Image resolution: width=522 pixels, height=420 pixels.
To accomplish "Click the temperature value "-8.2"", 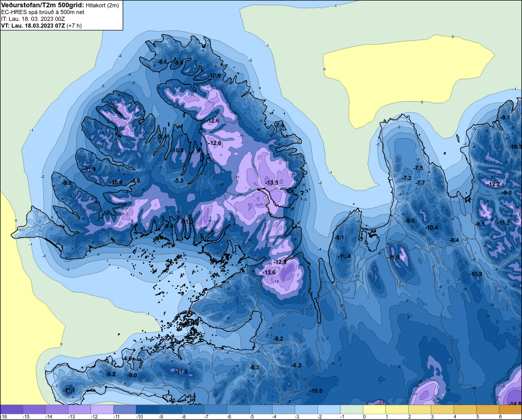I will [278, 339].
